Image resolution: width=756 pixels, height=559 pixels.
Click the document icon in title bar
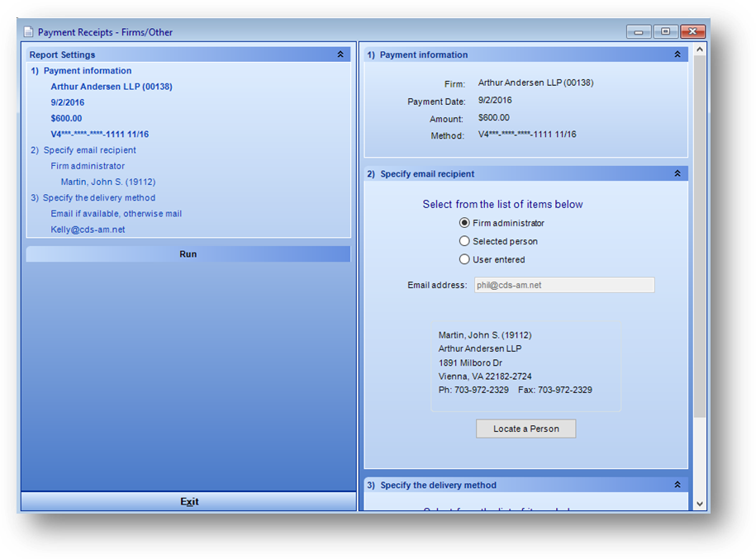28,32
